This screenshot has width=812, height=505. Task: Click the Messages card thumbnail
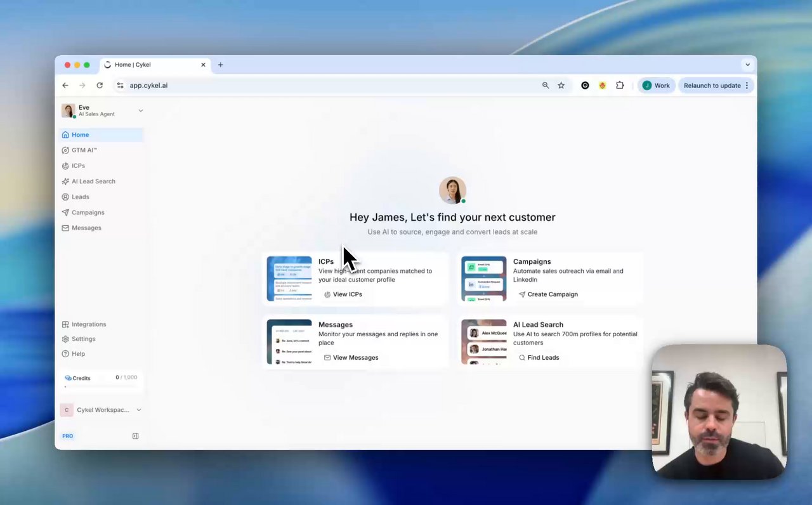point(289,342)
